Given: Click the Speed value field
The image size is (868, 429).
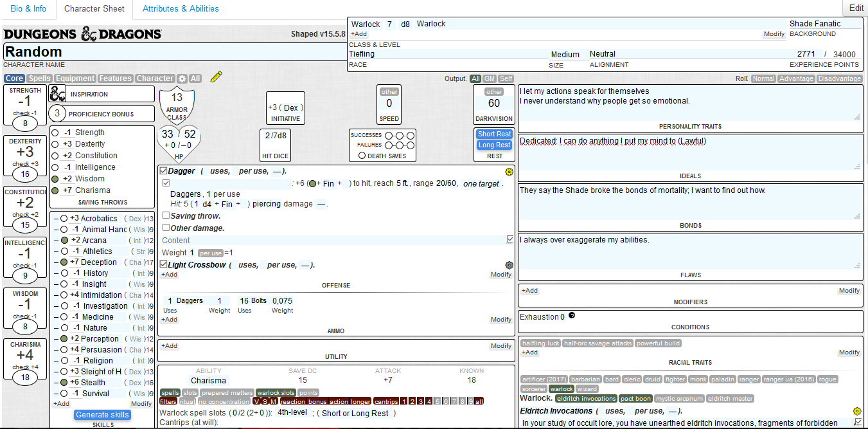Looking at the screenshot, I should 389,103.
